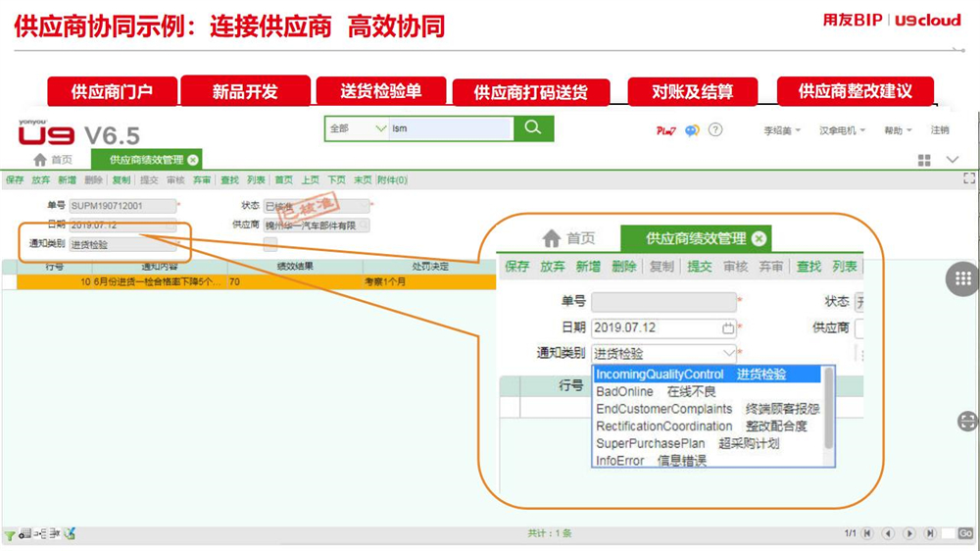Image resolution: width=980 pixels, height=551 pixels.
Task: Click the blue pencil edit icon in status bar
Action: [70, 533]
